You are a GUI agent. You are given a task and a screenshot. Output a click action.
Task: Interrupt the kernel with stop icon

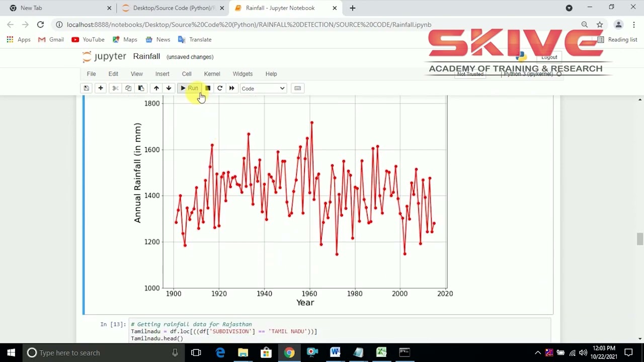pyautogui.click(x=208, y=88)
